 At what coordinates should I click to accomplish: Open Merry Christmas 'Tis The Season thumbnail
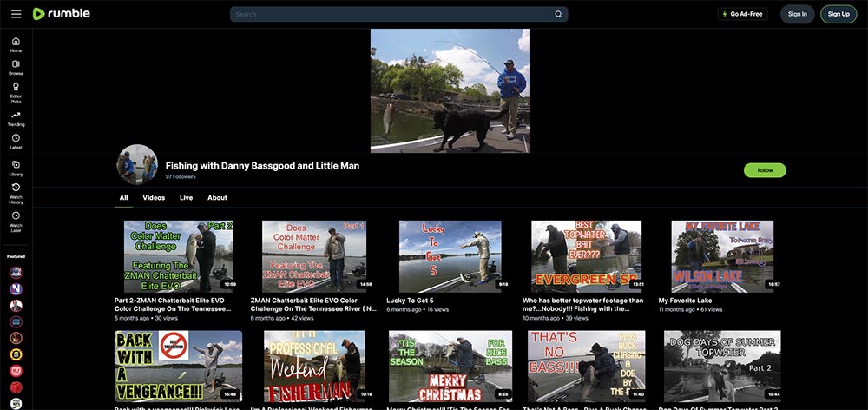coord(450,367)
